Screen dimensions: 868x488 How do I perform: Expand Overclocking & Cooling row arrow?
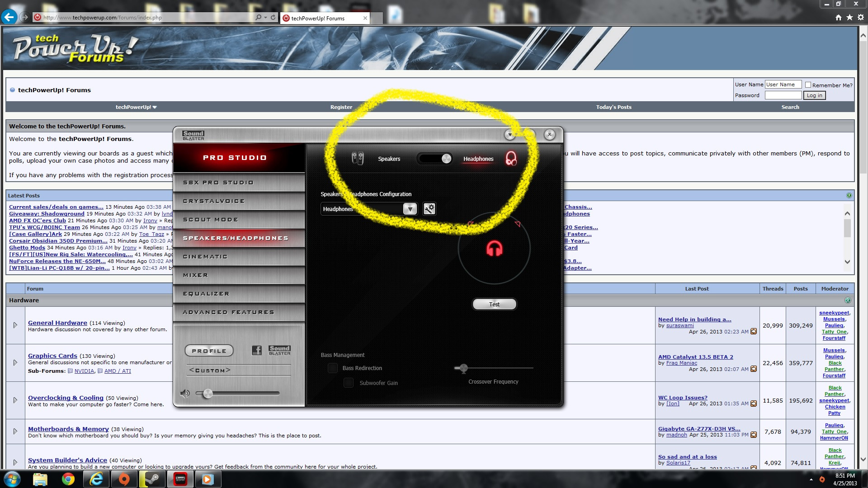(15, 400)
